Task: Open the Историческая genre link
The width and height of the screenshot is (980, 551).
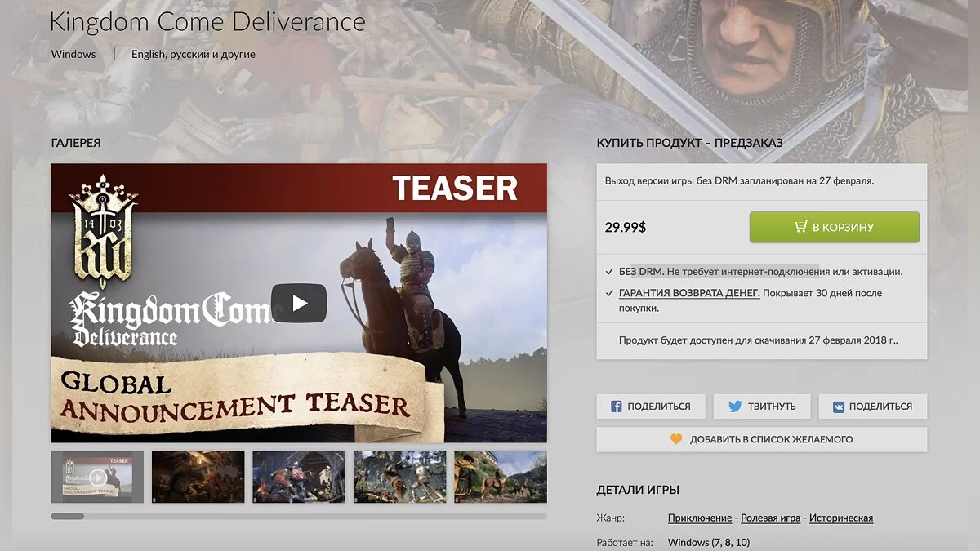Action: click(x=841, y=518)
